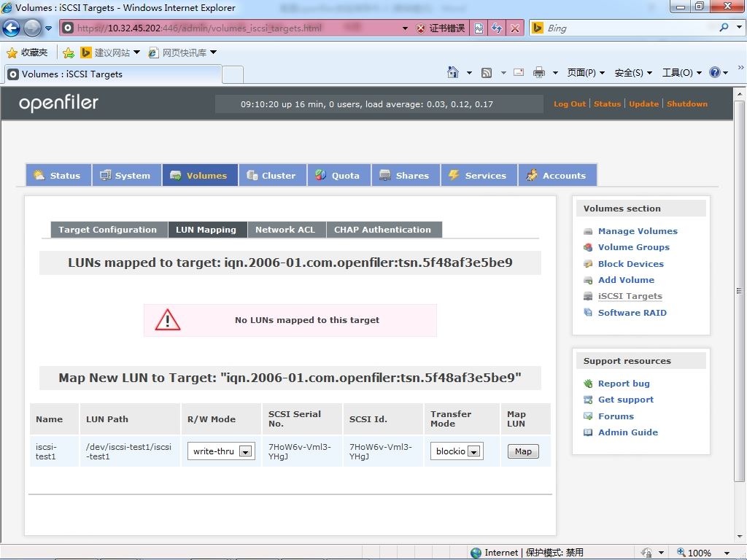The image size is (747, 560).
Task: Click the Software RAID sidebar icon
Action: 589,313
